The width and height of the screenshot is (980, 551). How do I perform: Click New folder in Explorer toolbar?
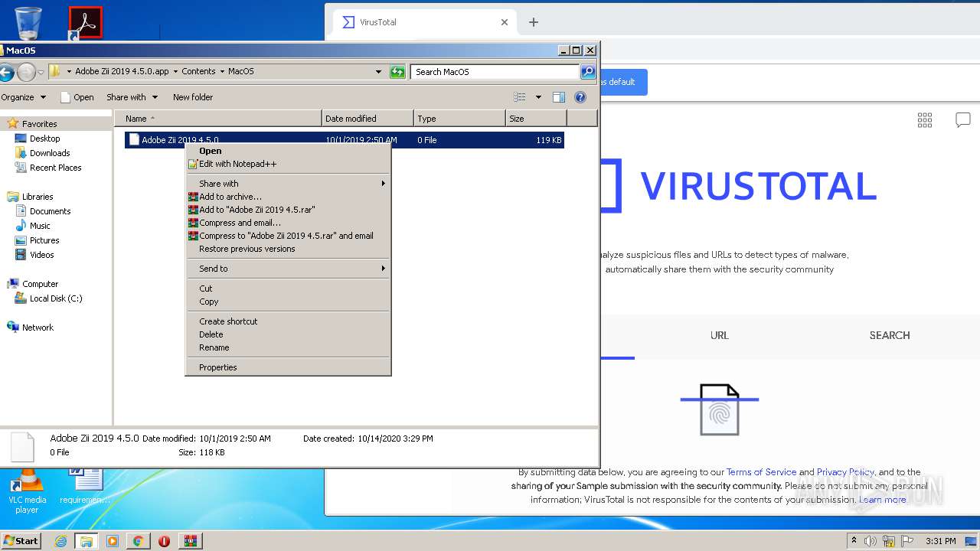[193, 97]
